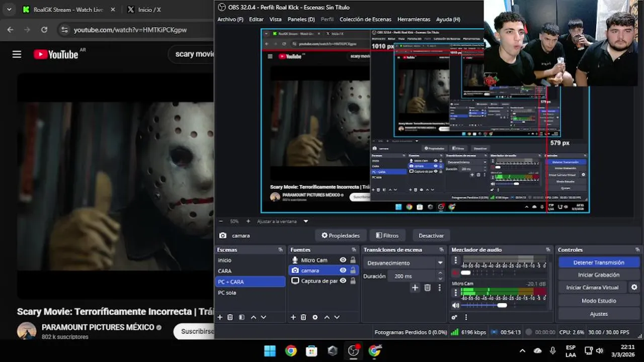
Task: Pop out the Escenas dock
Action: (x=280, y=250)
